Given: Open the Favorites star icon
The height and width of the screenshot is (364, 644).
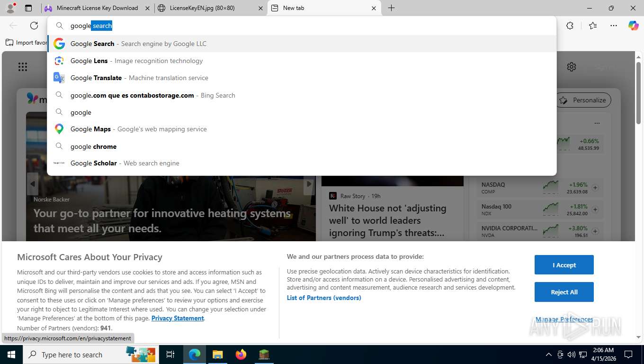Looking at the screenshot, I should (593, 26).
